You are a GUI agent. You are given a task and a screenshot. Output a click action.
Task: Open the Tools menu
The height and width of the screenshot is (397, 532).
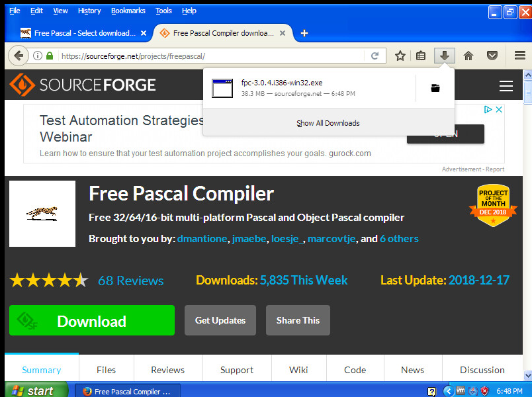point(164,11)
